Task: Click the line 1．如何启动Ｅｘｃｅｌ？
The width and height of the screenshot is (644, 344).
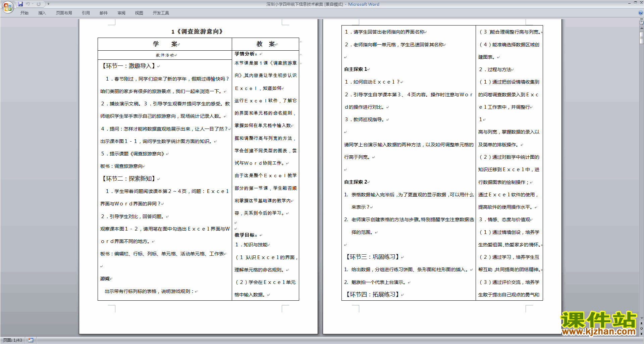Action: pyautogui.click(x=372, y=82)
